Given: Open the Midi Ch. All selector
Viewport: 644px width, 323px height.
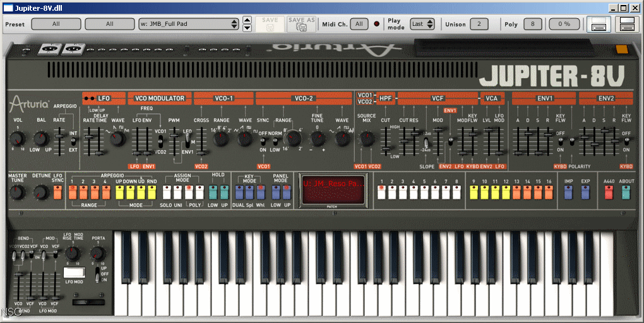Looking at the screenshot, I should point(358,24).
